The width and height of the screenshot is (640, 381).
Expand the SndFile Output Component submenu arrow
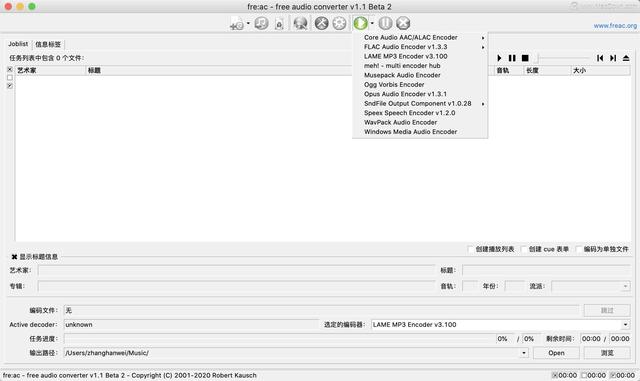point(483,104)
